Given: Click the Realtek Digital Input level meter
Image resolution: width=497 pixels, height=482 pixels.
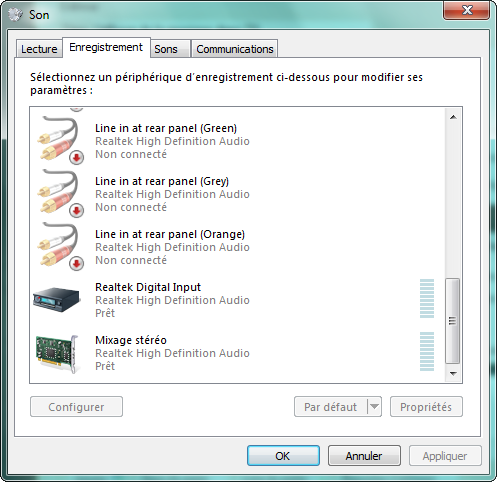Looking at the screenshot, I should click(427, 298).
